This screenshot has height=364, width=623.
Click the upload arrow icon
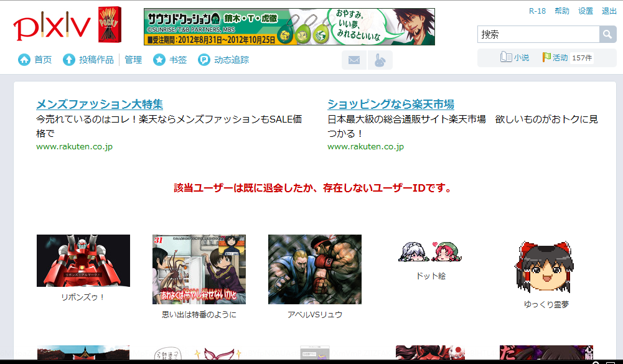68,60
